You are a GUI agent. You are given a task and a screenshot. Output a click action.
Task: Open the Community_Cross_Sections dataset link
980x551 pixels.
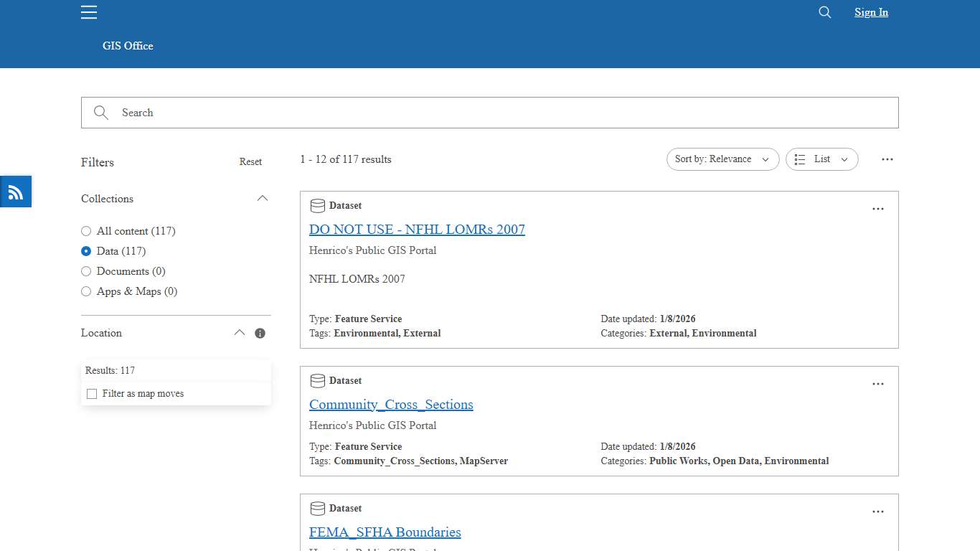[391, 405]
